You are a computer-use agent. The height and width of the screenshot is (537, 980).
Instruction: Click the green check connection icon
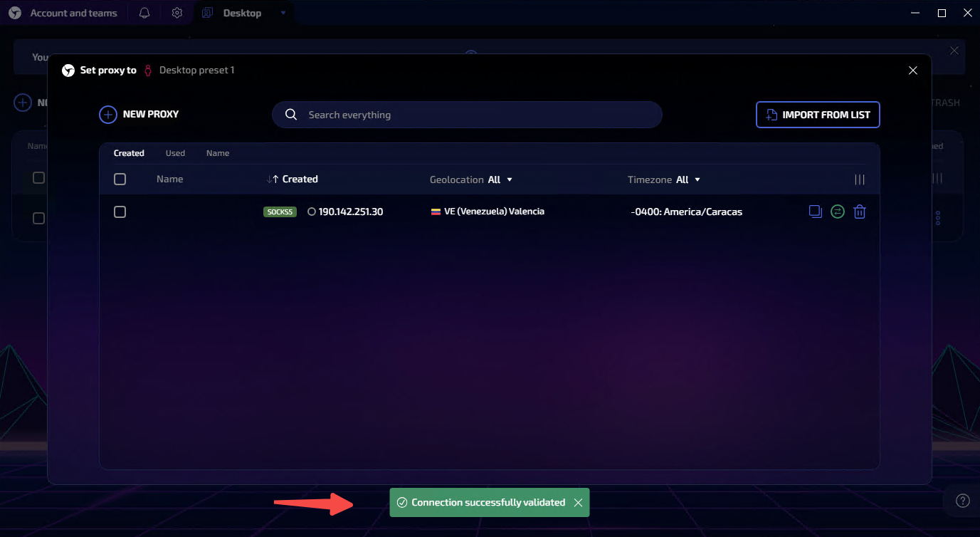tap(838, 212)
